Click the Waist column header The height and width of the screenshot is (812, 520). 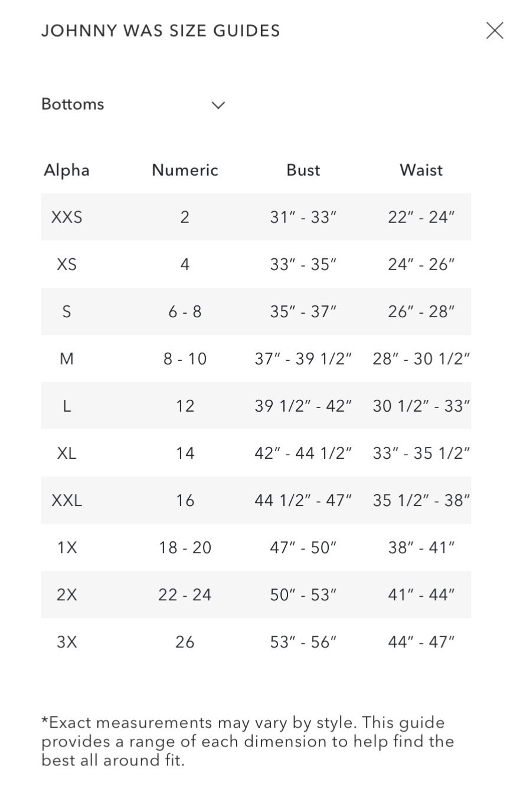click(x=421, y=170)
